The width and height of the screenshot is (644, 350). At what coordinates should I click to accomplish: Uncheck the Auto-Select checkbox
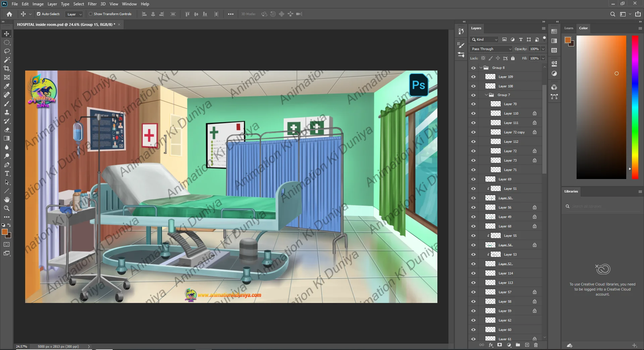39,14
